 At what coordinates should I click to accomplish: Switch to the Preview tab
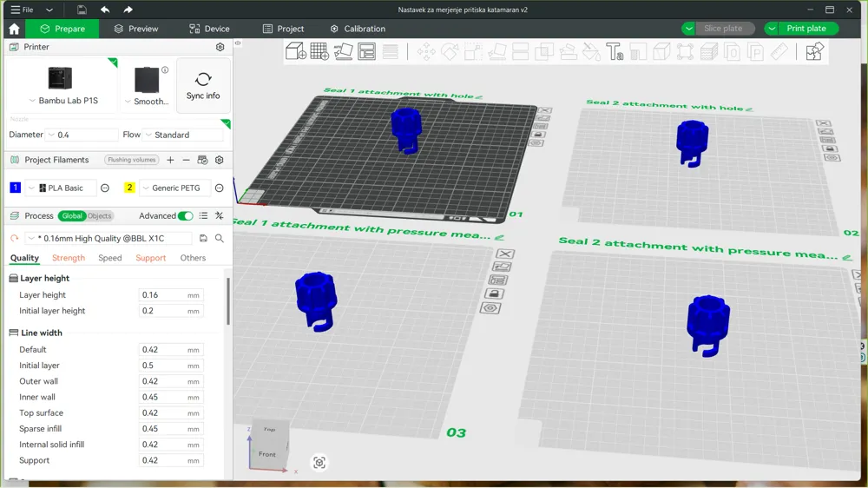(136, 29)
